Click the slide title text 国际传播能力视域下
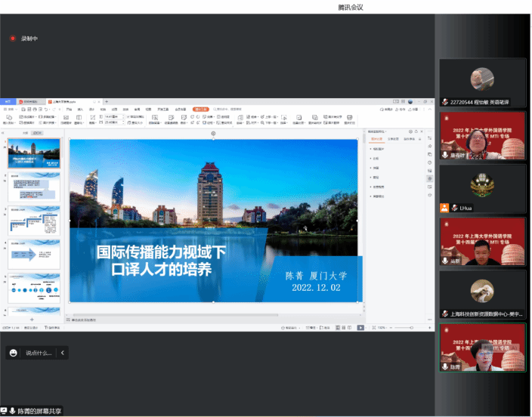This screenshot has width=532, height=417. point(161,252)
